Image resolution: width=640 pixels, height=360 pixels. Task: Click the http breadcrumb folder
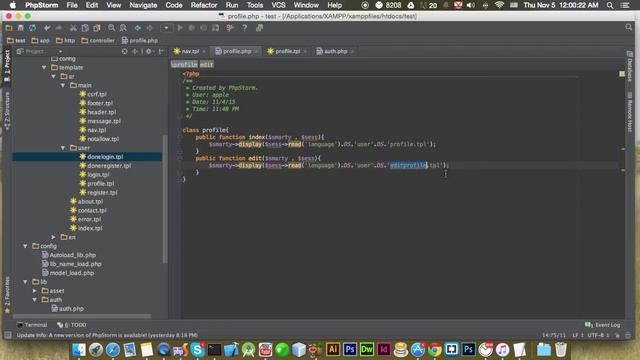[65, 40]
